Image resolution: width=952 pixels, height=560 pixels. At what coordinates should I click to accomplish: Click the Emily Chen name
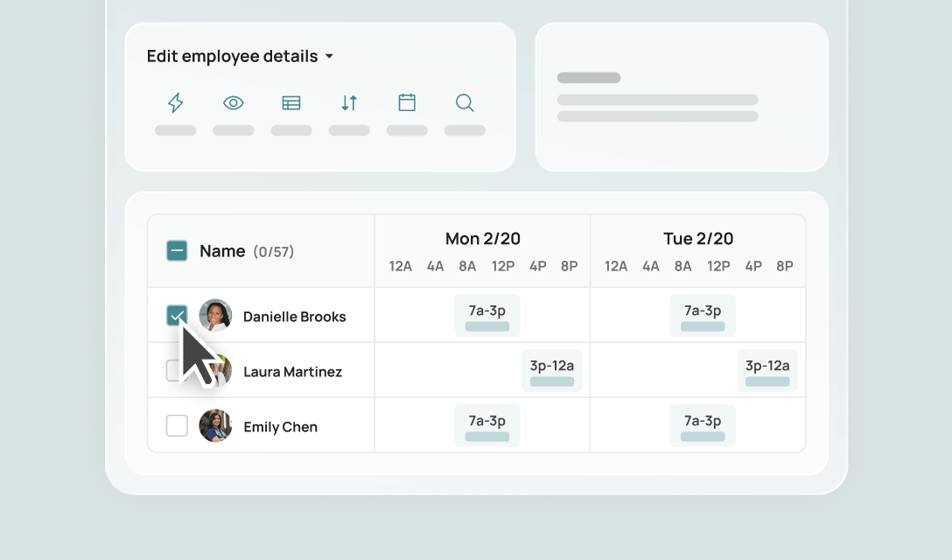281,427
